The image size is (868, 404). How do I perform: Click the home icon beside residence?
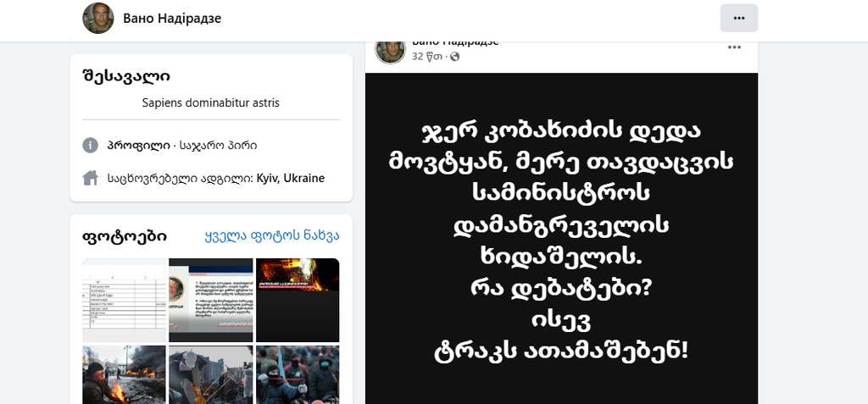(90, 178)
